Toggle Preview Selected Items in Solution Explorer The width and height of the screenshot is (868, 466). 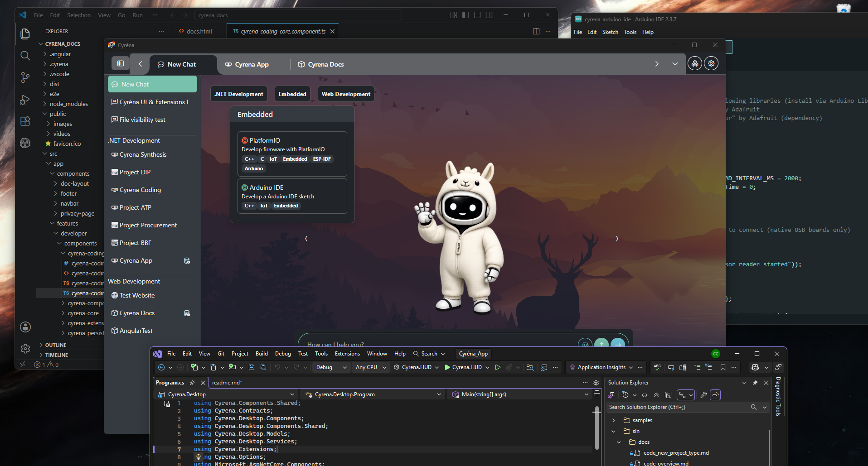(715, 395)
